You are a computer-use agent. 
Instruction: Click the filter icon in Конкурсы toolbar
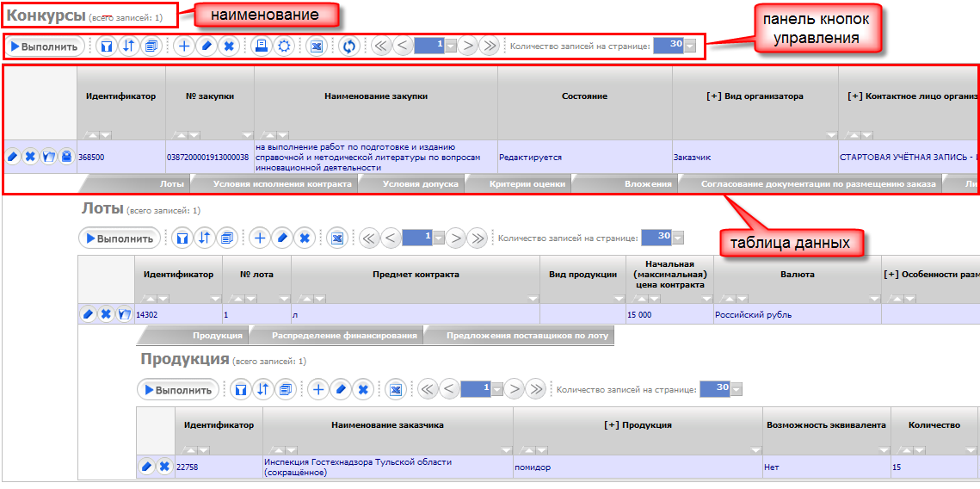click(106, 46)
